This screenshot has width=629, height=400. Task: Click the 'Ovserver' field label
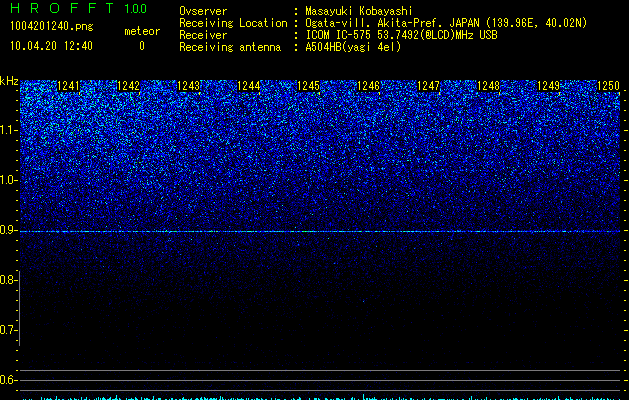click(203, 11)
